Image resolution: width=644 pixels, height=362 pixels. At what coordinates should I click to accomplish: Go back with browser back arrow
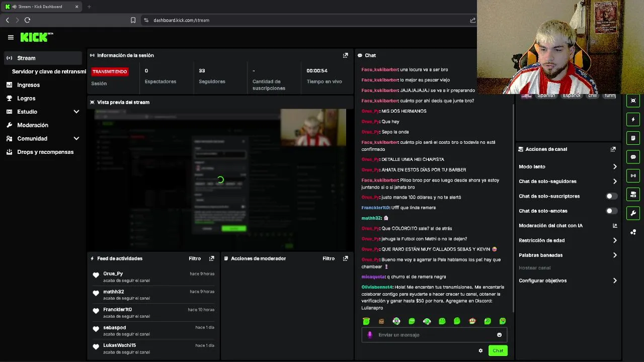click(8, 20)
